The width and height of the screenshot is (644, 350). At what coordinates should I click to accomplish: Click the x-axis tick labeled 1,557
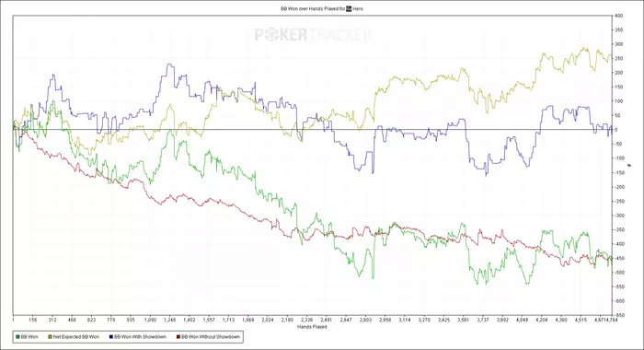209,320
